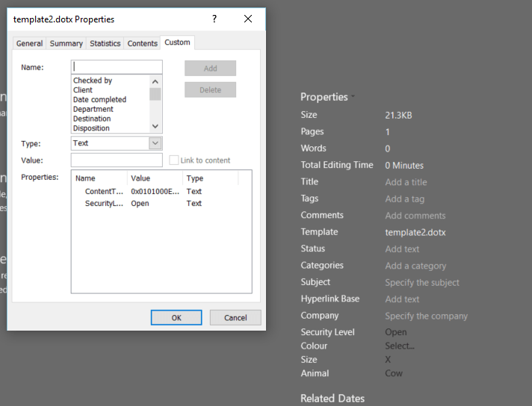The width and height of the screenshot is (532, 406).
Task: Click 'Select...' next to Colour
Action: (400, 346)
